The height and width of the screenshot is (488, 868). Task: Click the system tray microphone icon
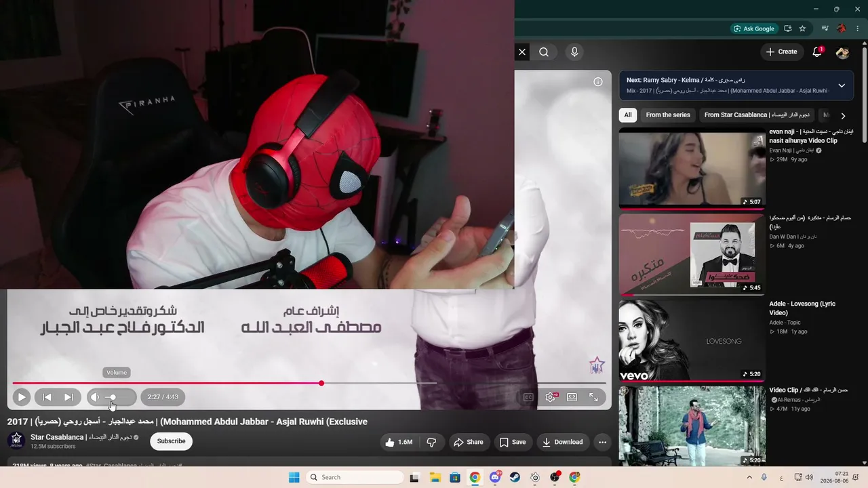[x=764, y=477]
